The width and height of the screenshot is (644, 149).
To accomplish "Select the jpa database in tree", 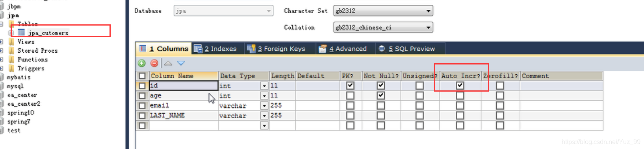I will pos(13,15).
